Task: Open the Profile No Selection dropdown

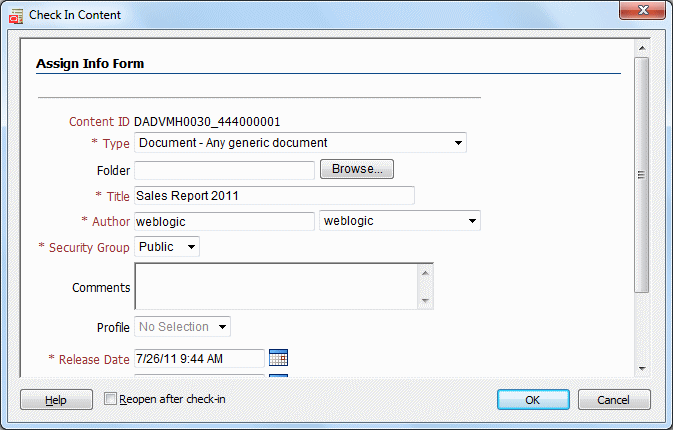Action: point(182,327)
